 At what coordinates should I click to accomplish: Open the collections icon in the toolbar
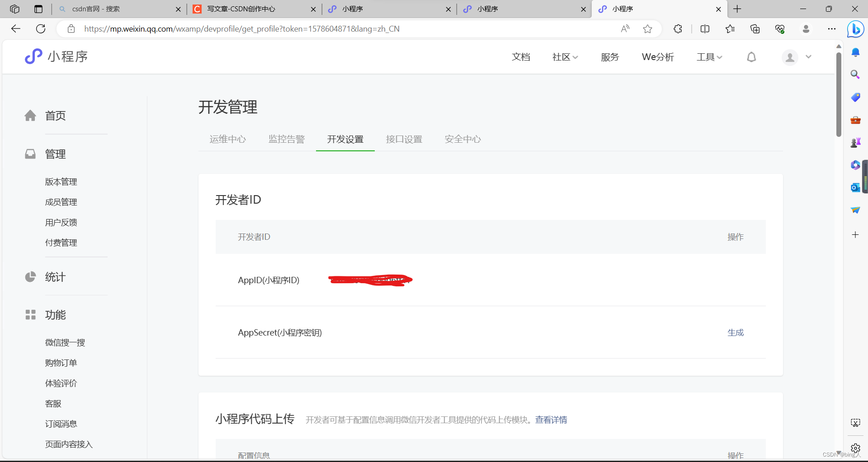click(755, 29)
